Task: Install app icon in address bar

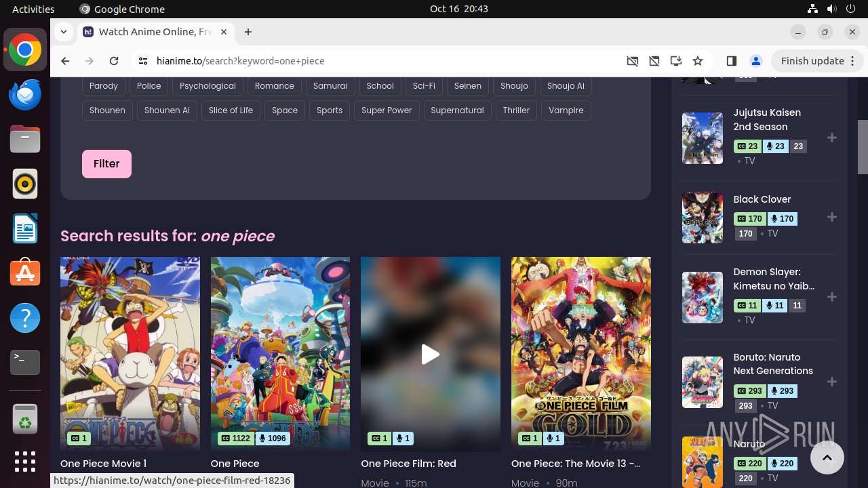Action: [x=676, y=61]
